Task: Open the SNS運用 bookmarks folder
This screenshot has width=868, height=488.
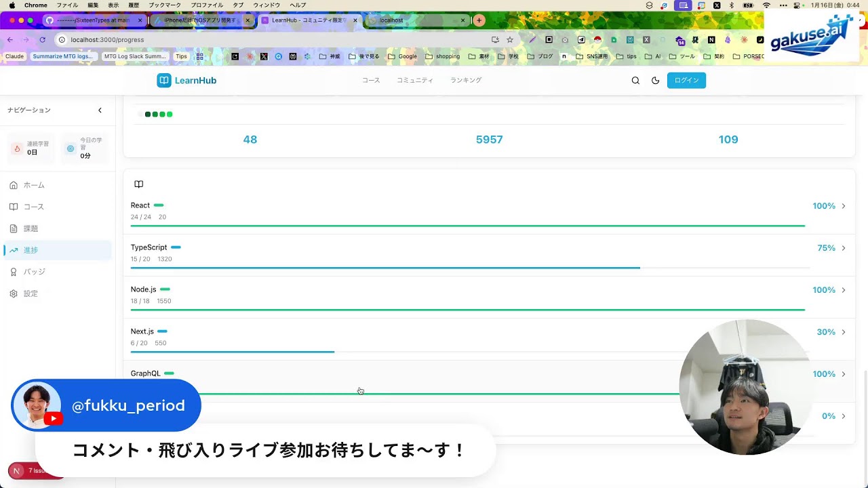Action: tap(591, 56)
